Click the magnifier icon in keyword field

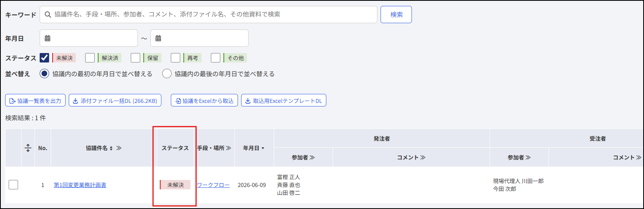point(48,15)
